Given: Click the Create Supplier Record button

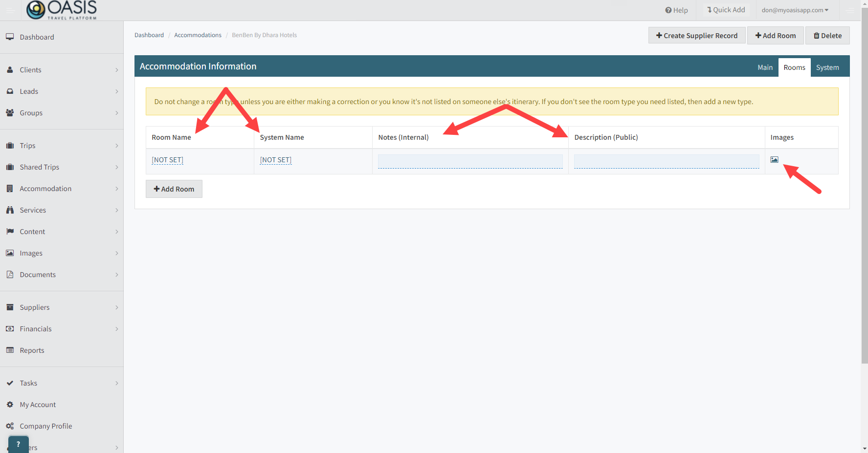Looking at the screenshot, I should coord(697,36).
